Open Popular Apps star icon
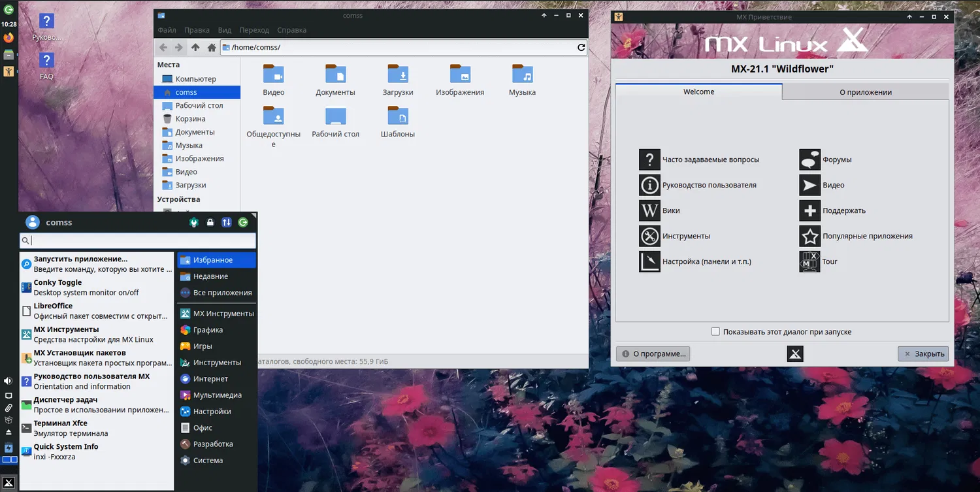980x492 pixels. pyautogui.click(x=809, y=236)
